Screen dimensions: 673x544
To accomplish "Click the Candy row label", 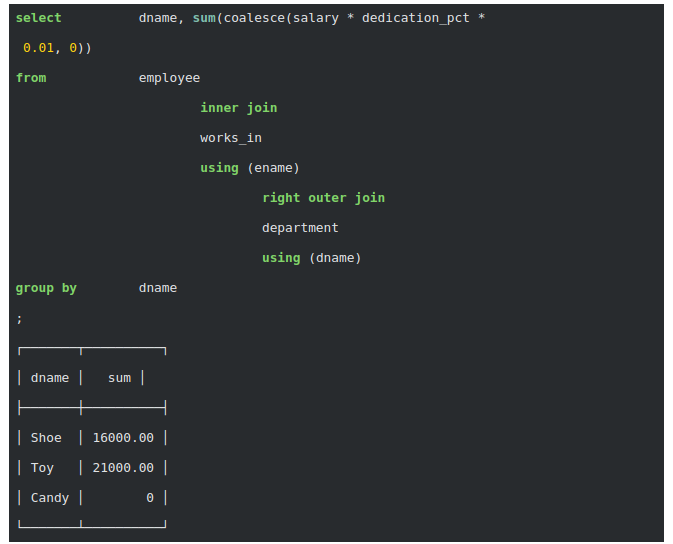I will pyautogui.click(x=50, y=498).
